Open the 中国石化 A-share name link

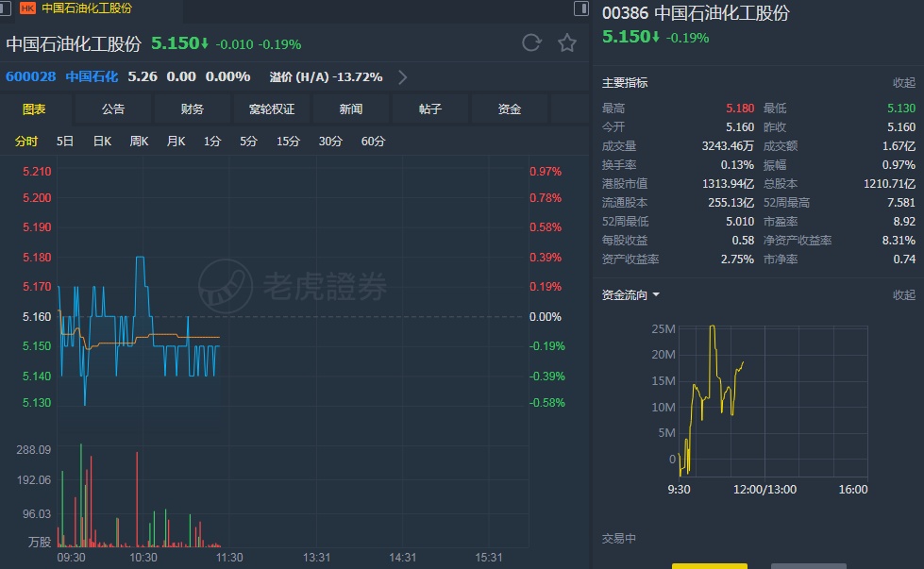(92, 77)
